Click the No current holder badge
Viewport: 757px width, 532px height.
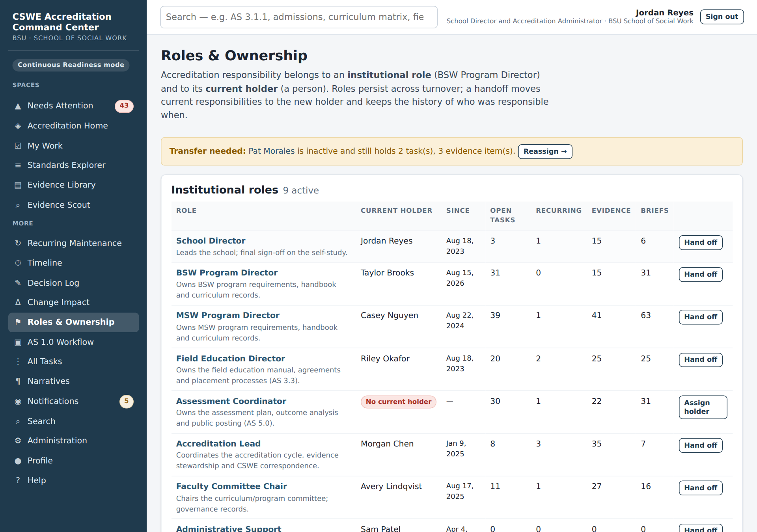[x=398, y=402]
